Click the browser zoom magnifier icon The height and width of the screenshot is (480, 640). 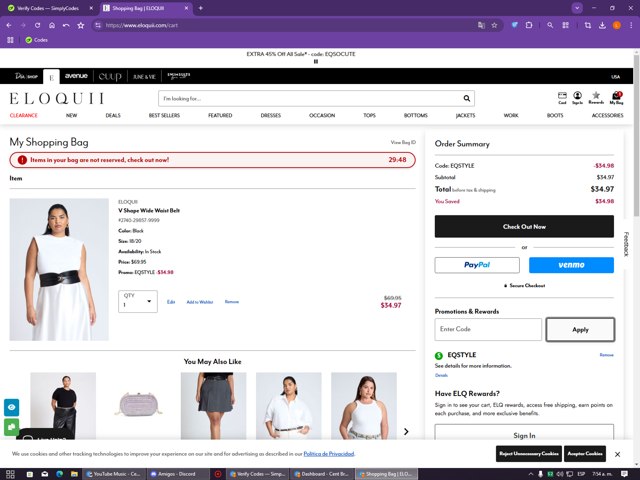tap(550, 25)
